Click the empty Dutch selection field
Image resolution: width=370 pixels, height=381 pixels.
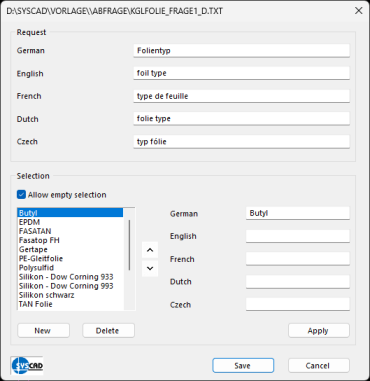[x=298, y=282]
